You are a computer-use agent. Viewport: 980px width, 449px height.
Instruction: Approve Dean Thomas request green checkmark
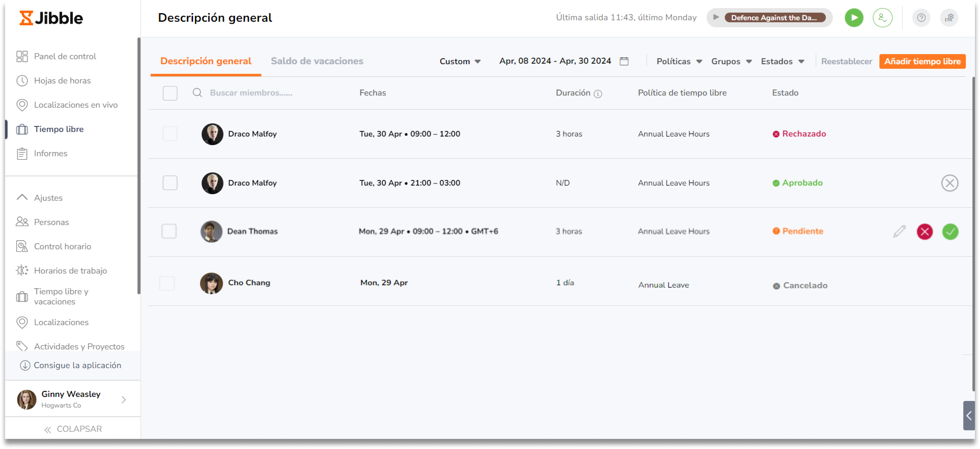pos(950,232)
